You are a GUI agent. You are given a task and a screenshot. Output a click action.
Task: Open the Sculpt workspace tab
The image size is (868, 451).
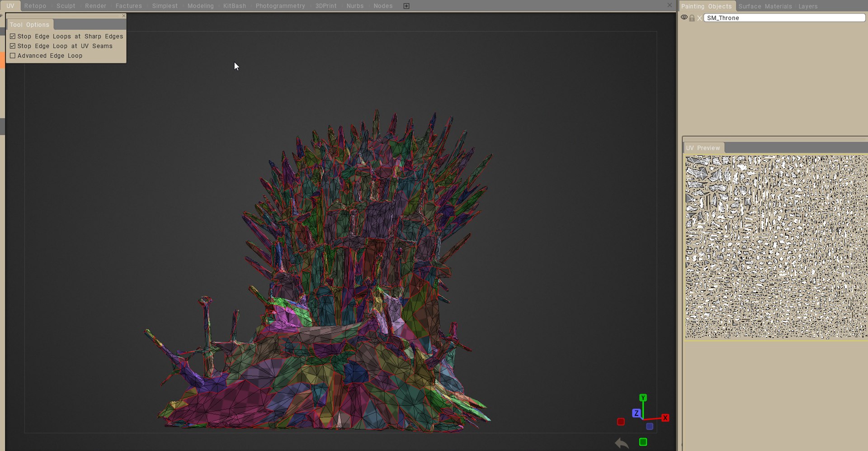[x=66, y=6]
